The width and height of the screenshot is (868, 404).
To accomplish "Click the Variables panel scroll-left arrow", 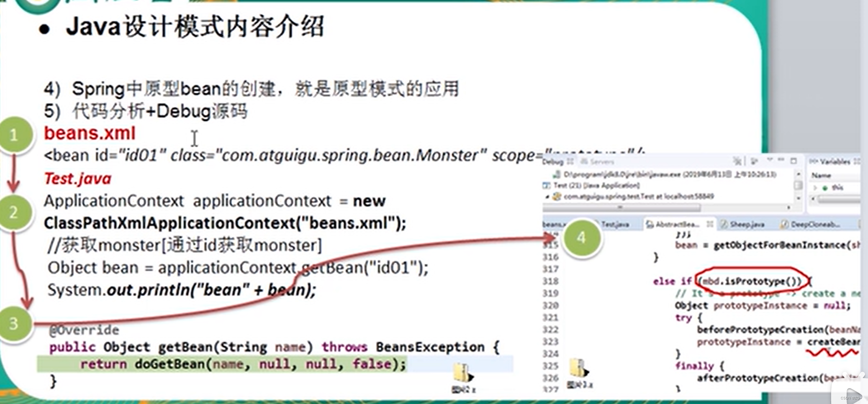I will pos(813,199).
